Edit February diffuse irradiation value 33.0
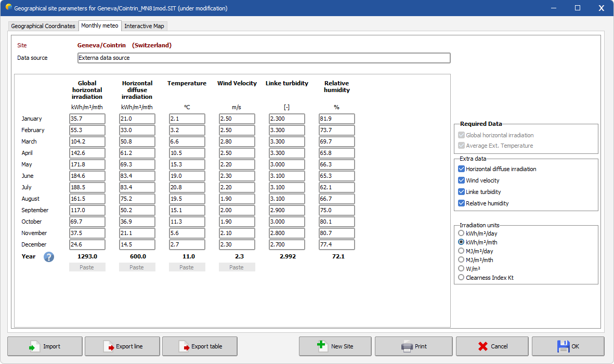614x364 pixels. tap(137, 130)
